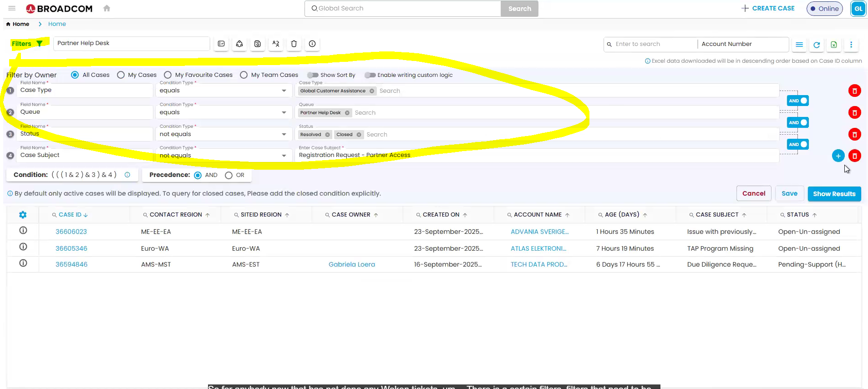Click CREATE CASE
Image resolution: width=868 pixels, height=389 pixels.
(768, 8)
